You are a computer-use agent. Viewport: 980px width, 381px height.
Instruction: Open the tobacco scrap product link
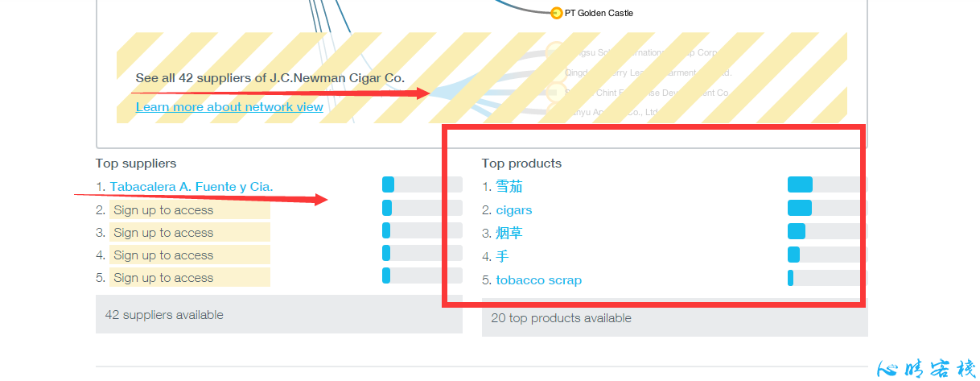point(539,280)
